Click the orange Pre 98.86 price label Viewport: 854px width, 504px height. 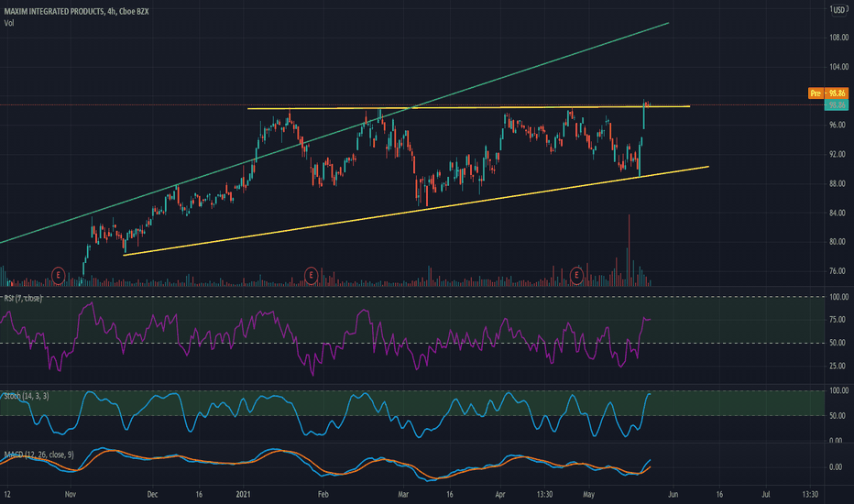(x=827, y=93)
